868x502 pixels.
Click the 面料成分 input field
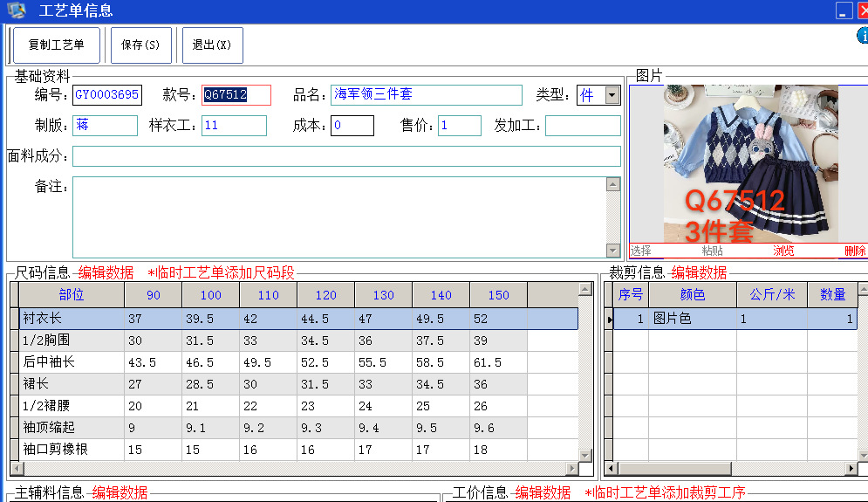346,156
